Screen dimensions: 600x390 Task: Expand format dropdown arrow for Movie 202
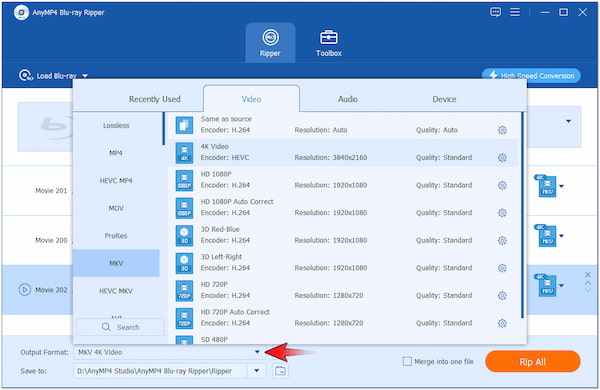click(561, 286)
